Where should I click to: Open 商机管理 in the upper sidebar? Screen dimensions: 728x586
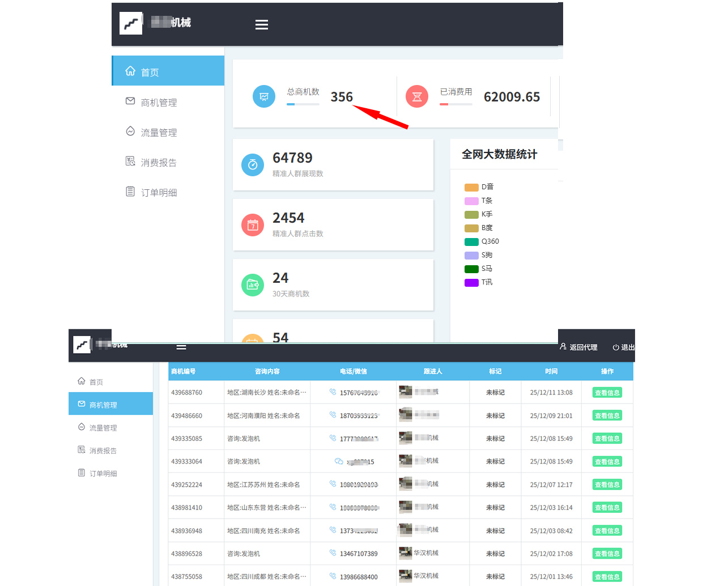tap(159, 103)
